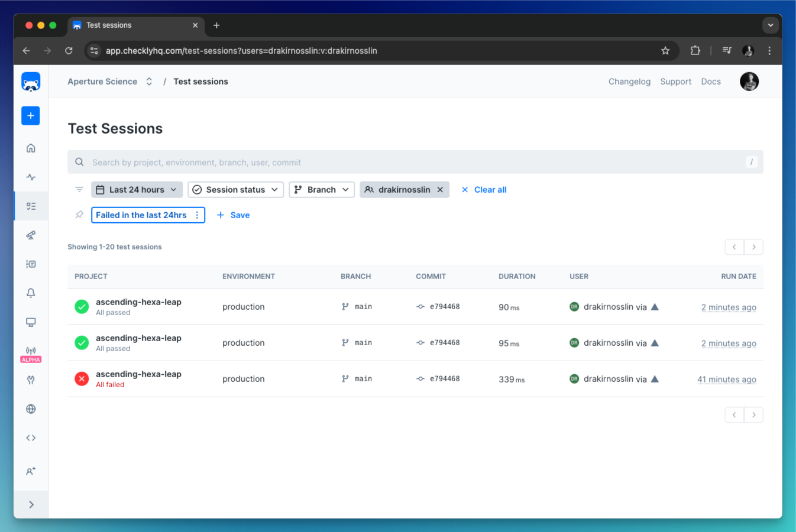Open the telescope icon in sidebar
Screen dimensions: 796x532
coord(31,235)
